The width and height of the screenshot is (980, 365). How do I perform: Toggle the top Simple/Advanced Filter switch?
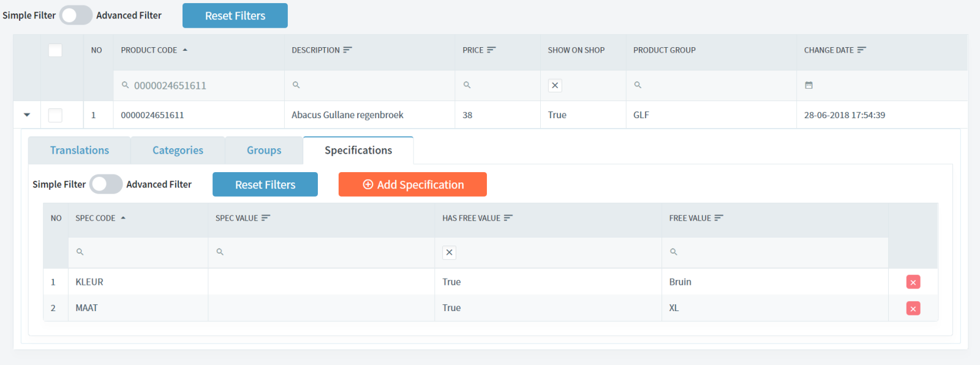coord(76,15)
